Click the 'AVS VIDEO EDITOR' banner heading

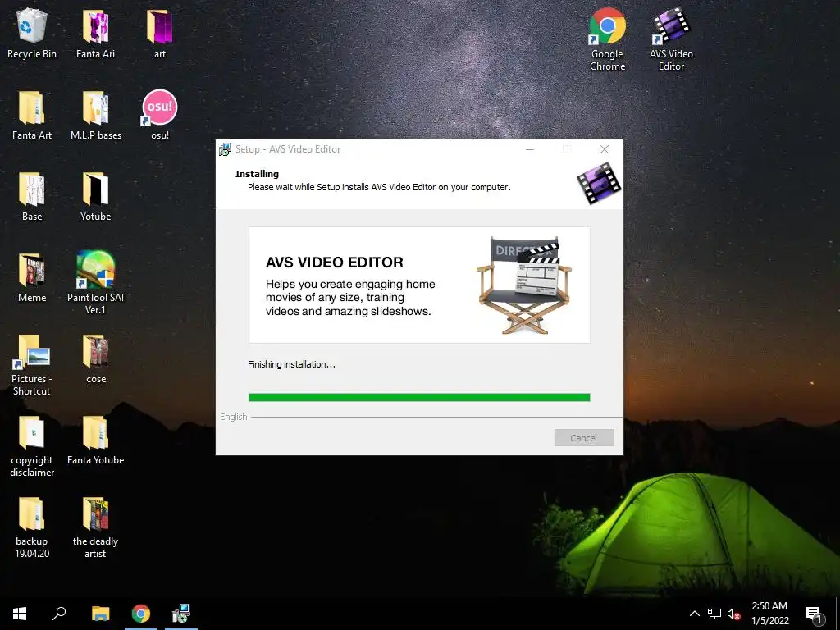point(335,262)
